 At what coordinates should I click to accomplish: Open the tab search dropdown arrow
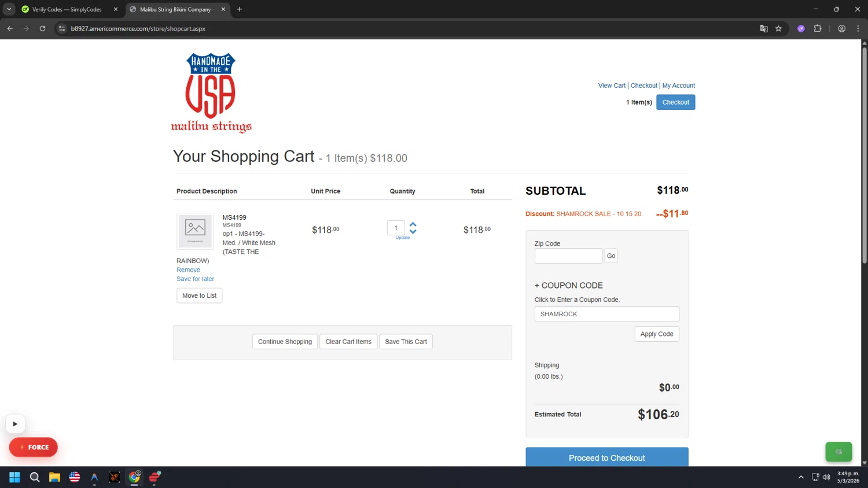tap(9, 9)
